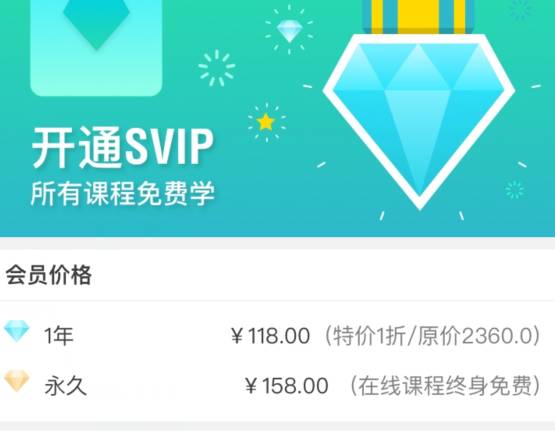Tap the blue diamond icon beside 1年
This screenshot has height=433, width=555.
point(17,331)
